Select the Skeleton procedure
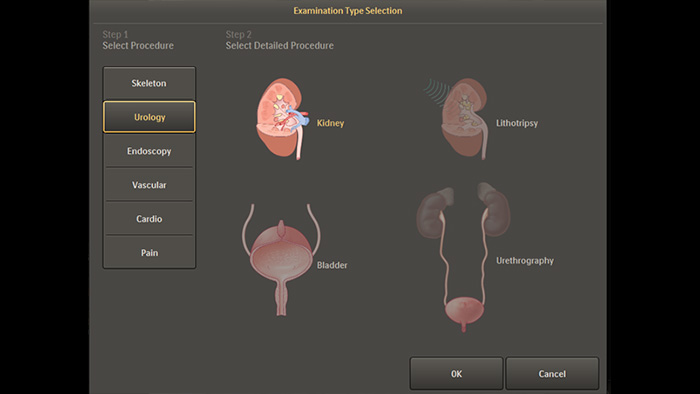The image size is (700, 394). 149,83
